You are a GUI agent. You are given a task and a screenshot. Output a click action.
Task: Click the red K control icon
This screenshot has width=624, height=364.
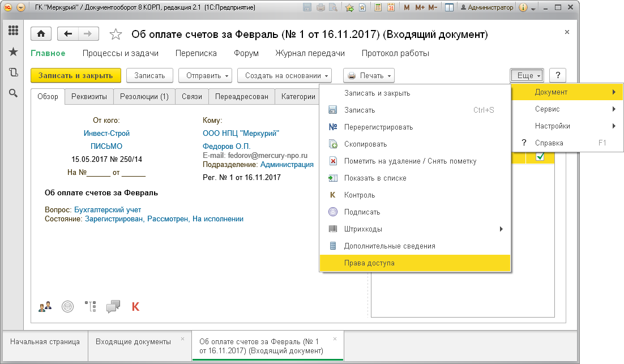pyautogui.click(x=135, y=306)
